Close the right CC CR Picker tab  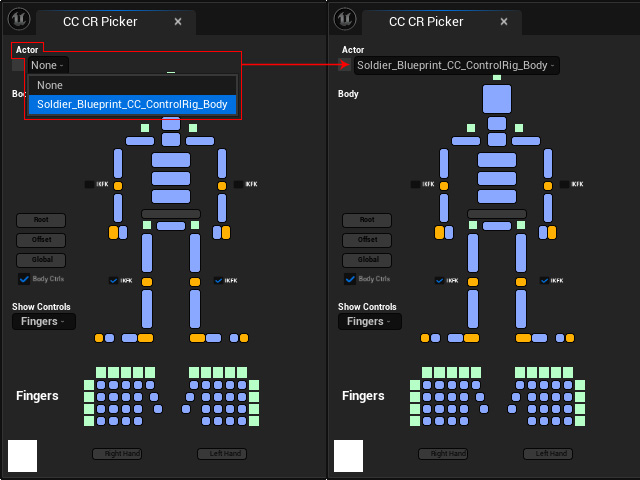(x=504, y=22)
